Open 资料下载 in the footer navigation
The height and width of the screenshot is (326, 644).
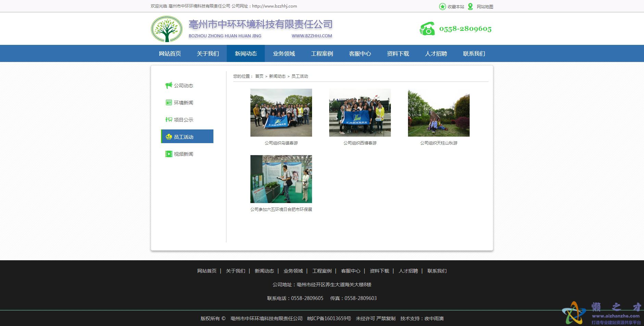379,271
